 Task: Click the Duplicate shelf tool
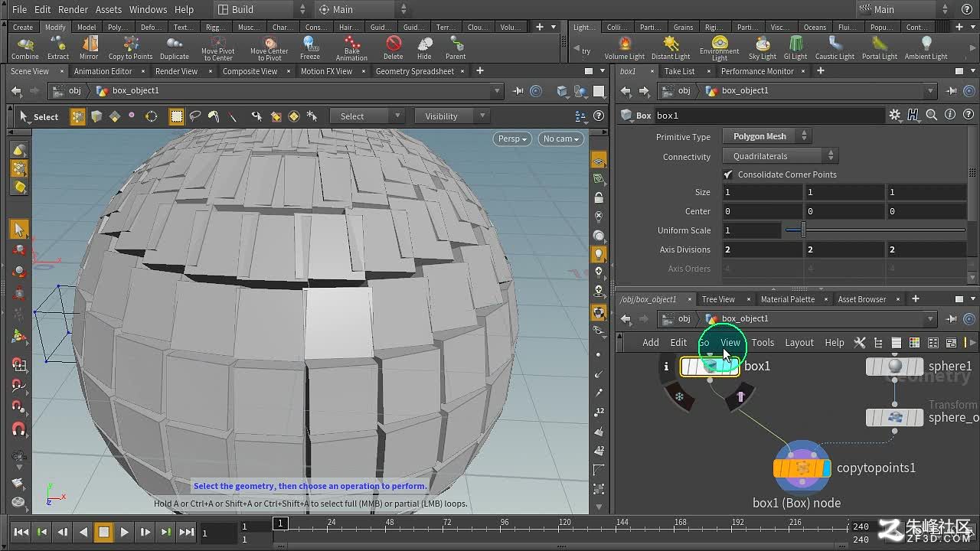[x=175, y=47]
